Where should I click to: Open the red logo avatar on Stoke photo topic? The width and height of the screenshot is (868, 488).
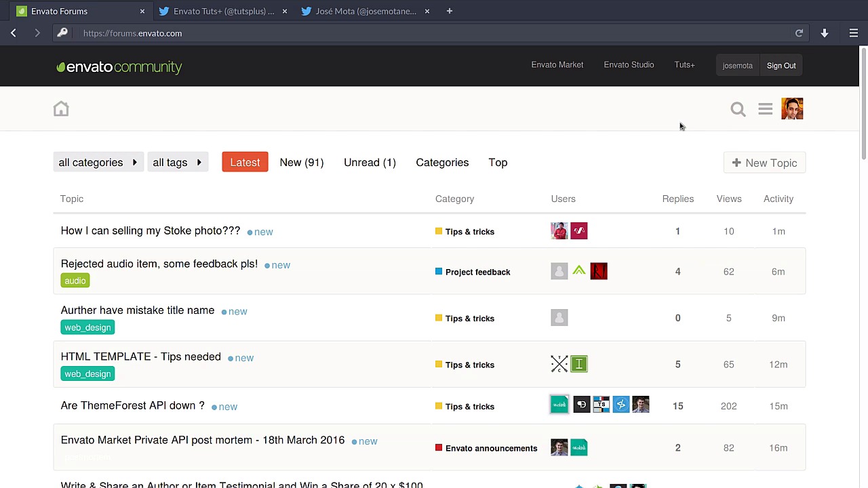pyautogui.click(x=579, y=231)
